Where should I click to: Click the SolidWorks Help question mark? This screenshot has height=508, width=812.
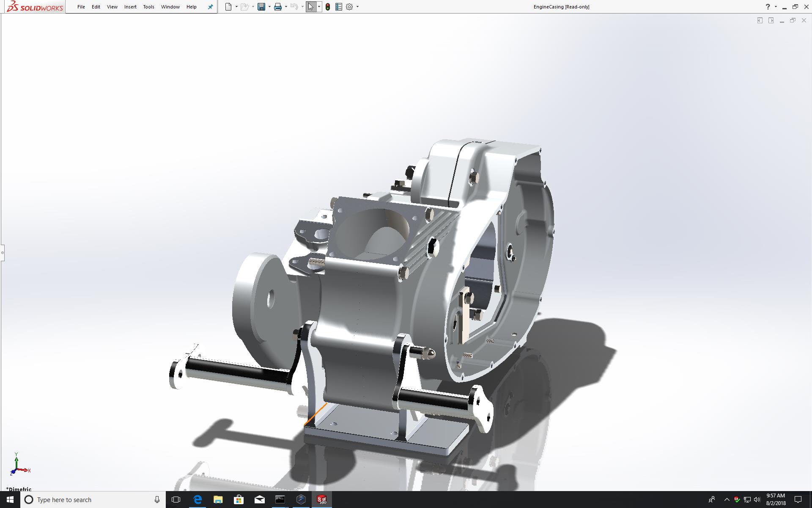click(x=768, y=7)
